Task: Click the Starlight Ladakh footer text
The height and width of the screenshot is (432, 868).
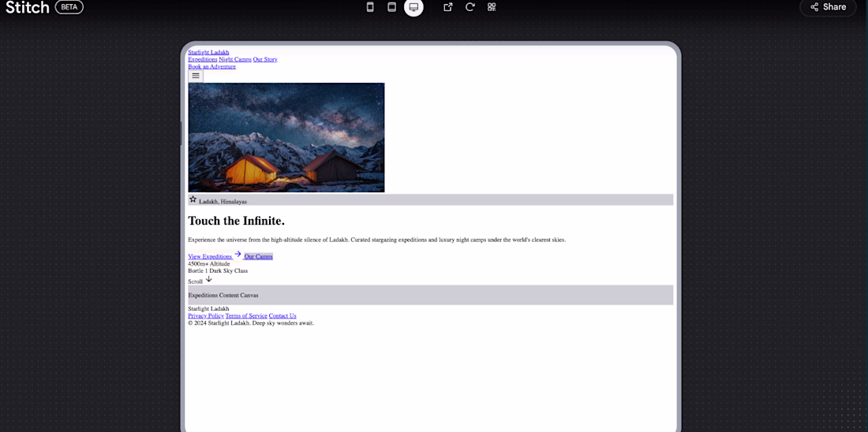Action: [x=208, y=309]
